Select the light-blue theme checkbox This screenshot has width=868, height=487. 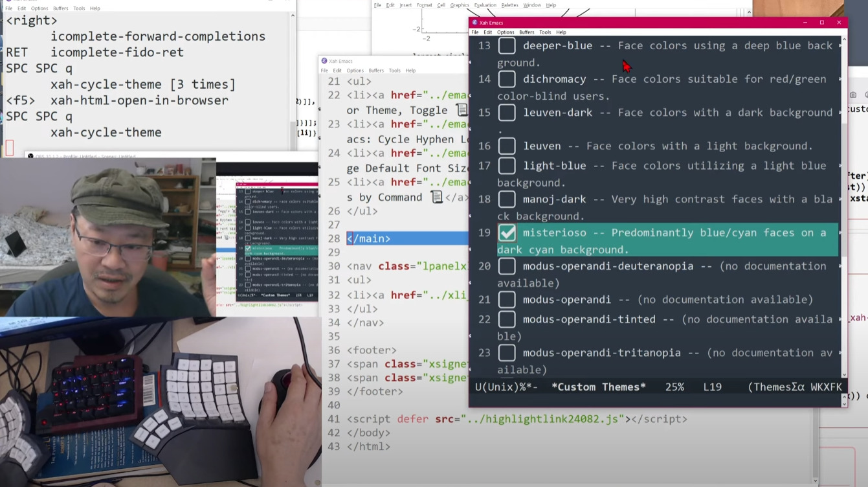507,166
